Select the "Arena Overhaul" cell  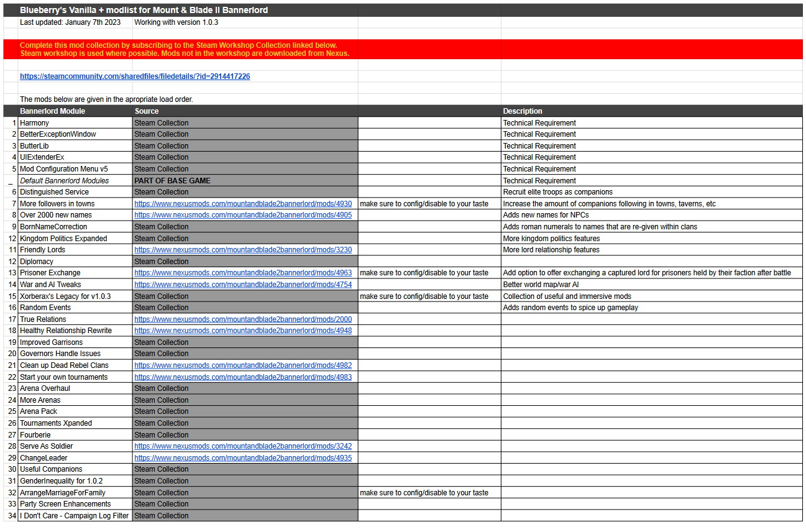75,388
